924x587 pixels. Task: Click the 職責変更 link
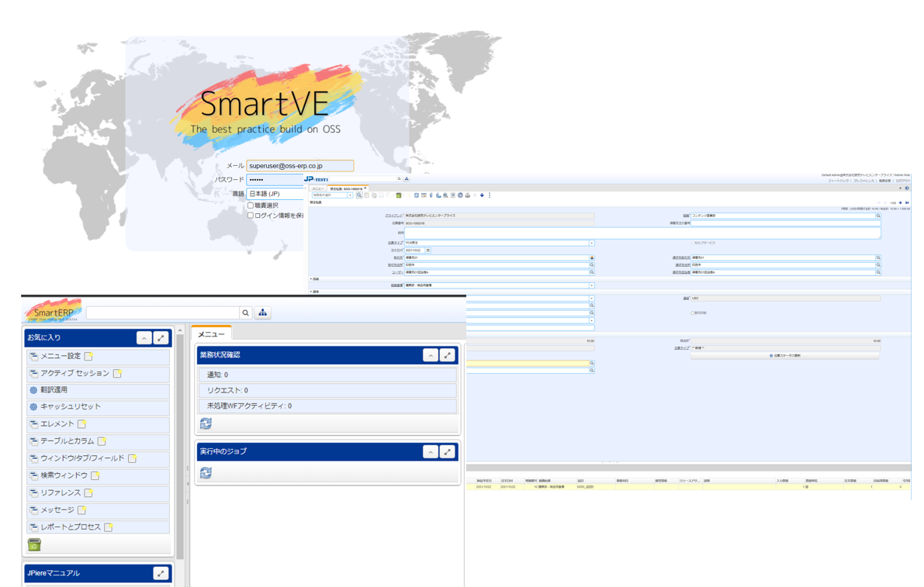[x=885, y=181]
